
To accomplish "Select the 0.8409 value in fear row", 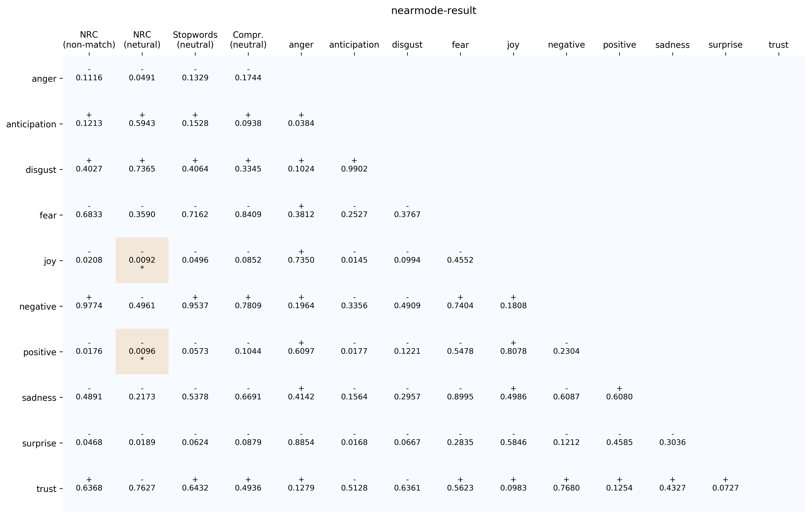I will [x=248, y=215].
